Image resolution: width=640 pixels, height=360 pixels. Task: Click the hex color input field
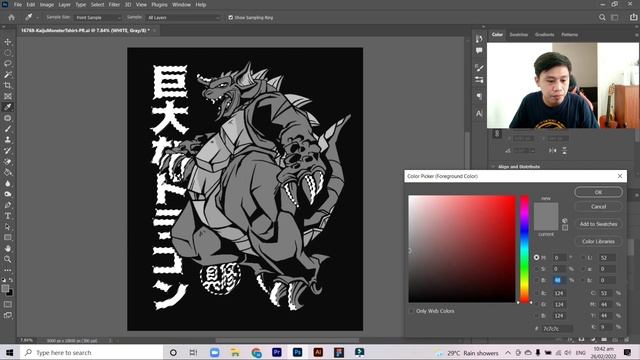pos(557,328)
